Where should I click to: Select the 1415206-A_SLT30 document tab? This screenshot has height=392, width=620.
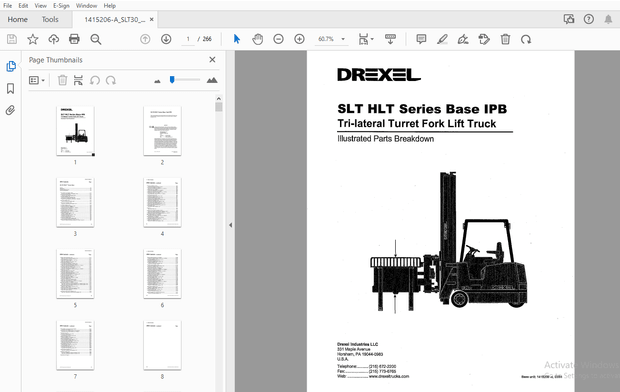pos(115,20)
